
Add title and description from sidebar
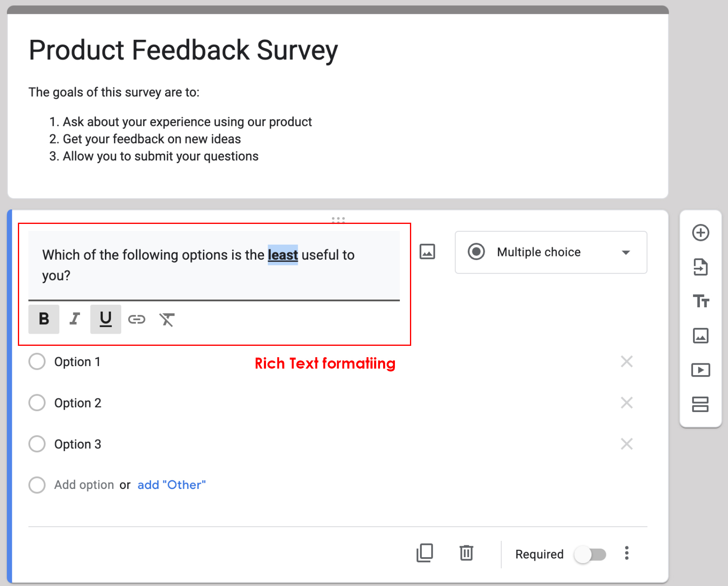[x=700, y=301]
